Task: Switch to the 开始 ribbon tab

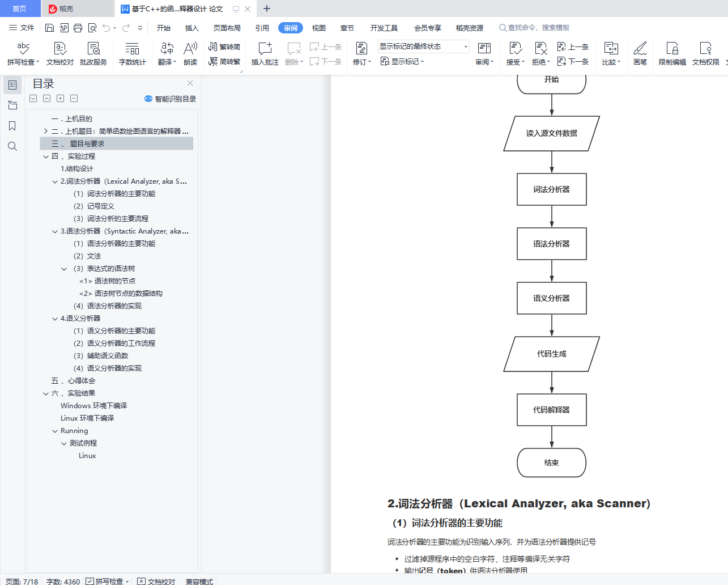Action: [164, 28]
